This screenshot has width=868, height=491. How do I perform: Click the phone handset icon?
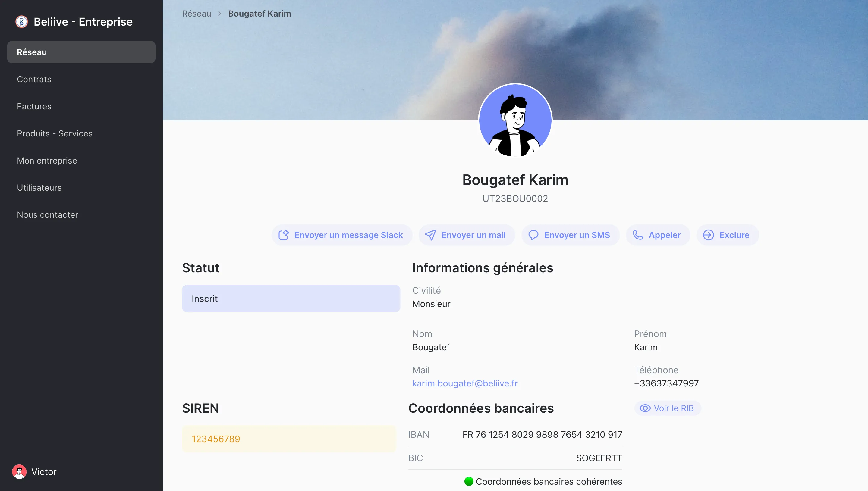click(x=638, y=235)
